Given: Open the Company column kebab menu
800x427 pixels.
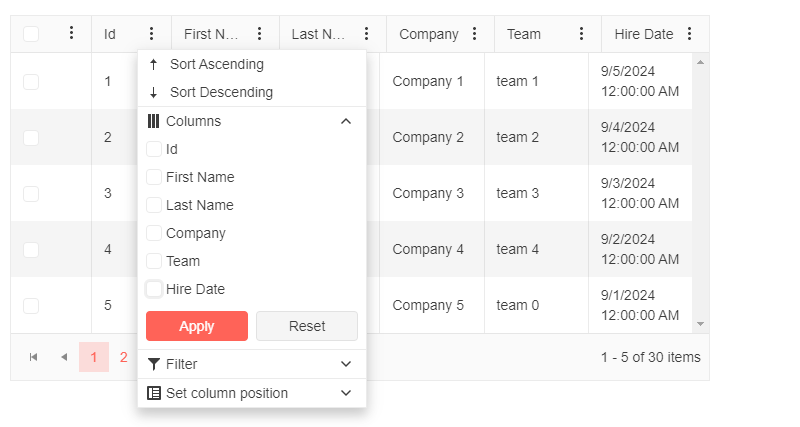Looking at the screenshot, I should point(474,34).
